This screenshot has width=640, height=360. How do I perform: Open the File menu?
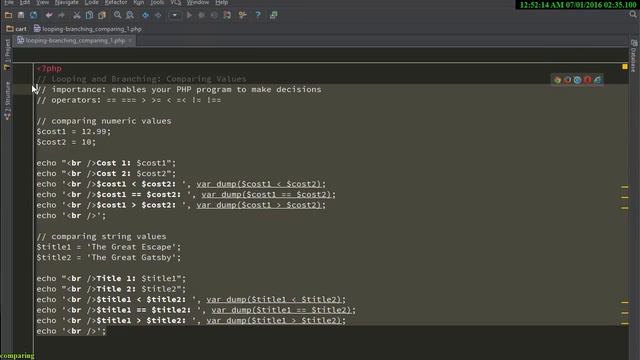[9, 2]
